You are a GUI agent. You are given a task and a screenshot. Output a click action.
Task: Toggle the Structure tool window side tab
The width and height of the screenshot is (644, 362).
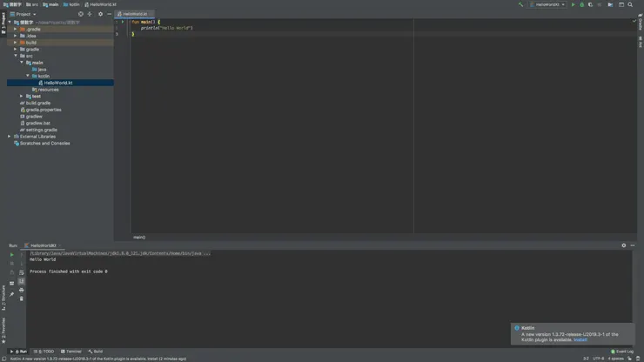[x=3, y=298]
